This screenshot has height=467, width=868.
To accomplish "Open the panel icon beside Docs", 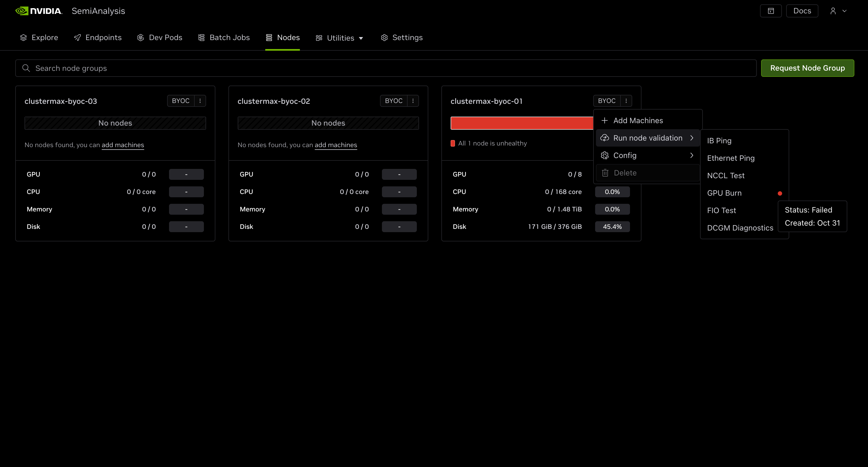I will (771, 11).
